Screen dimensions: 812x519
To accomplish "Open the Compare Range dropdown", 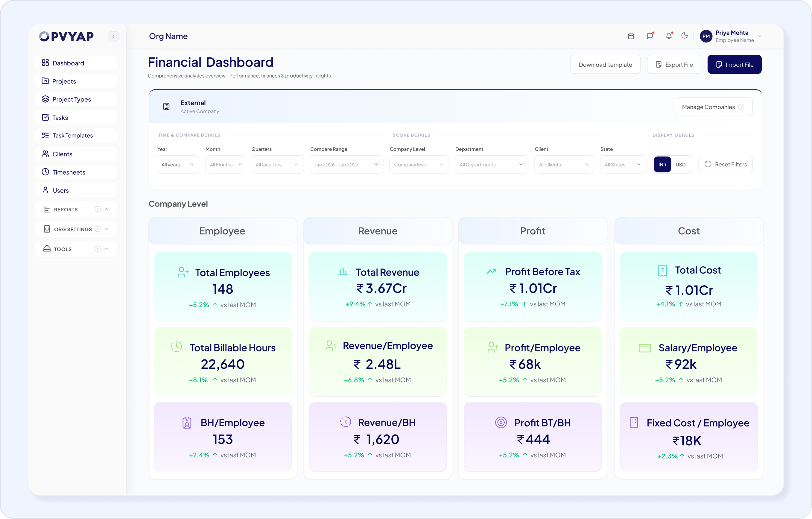I will (346, 165).
